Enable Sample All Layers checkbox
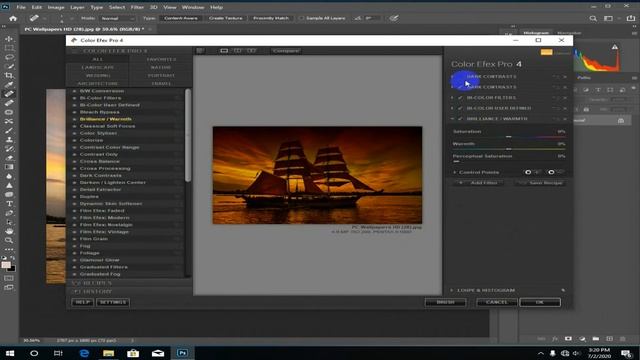Screen dimensions: 640x360 301,18
